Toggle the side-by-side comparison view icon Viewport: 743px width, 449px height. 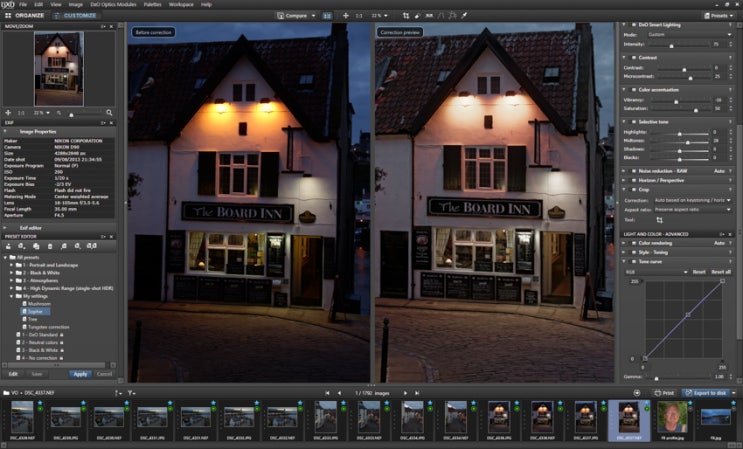pos(327,16)
